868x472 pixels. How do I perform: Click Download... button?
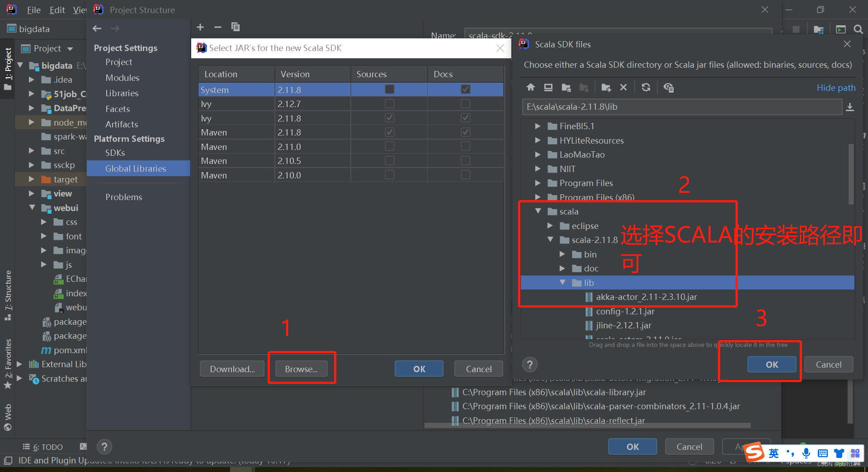232,369
